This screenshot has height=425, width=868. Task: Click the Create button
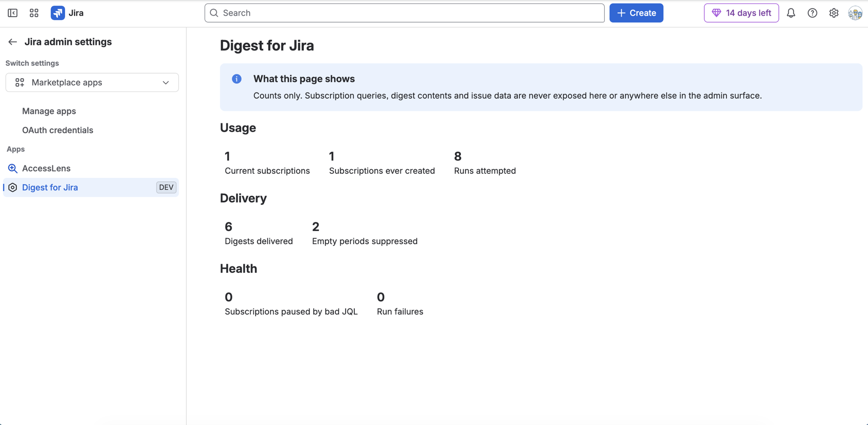click(636, 13)
